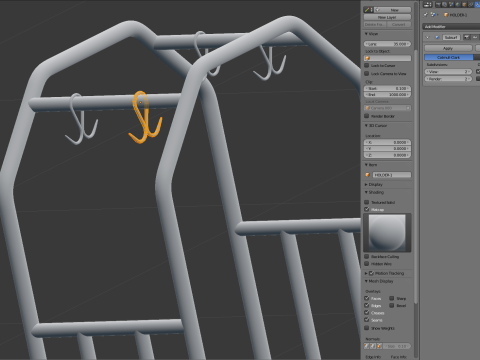Screen dimensions: 480x360
Task: Toggle face normals display icon
Action: pyautogui.click(x=379, y=346)
